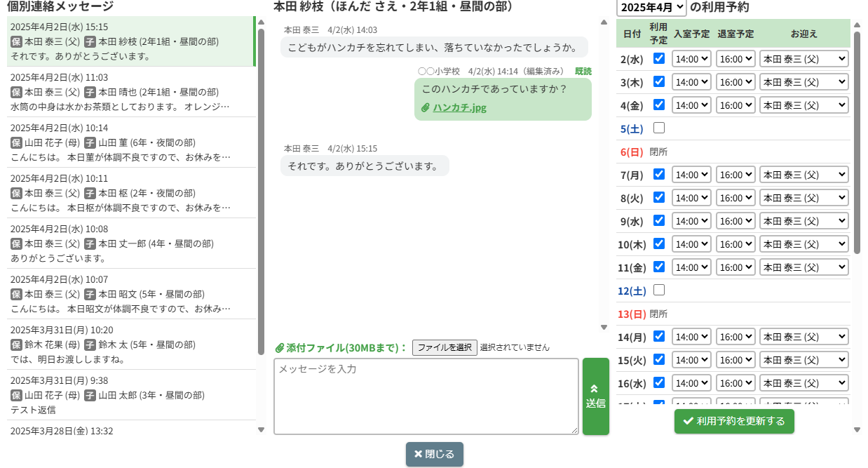This screenshot has width=868, height=468.
Task: Click the paperclip icon beside ハンカチ.jpg
Action: pyautogui.click(x=425, y=108)
